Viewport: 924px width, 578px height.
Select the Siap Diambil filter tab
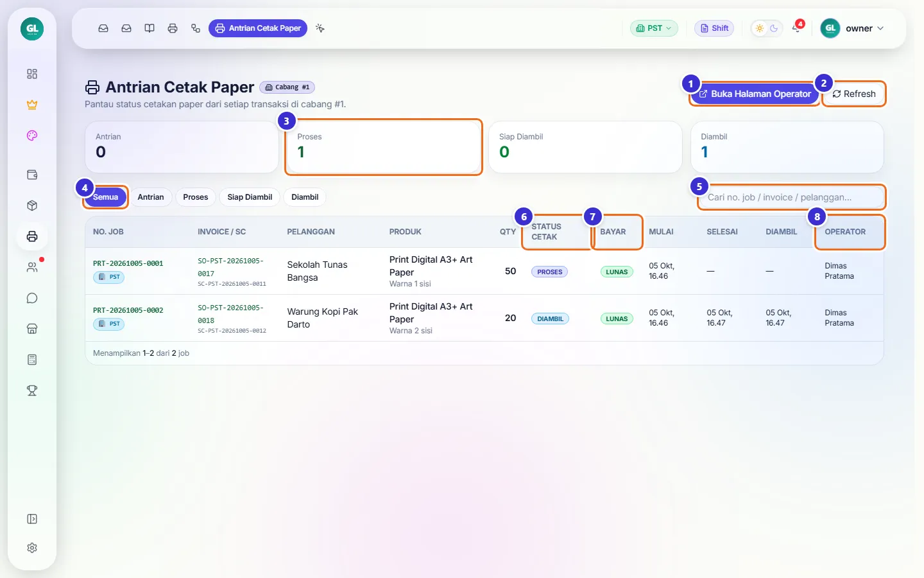[x=250, y=197]
